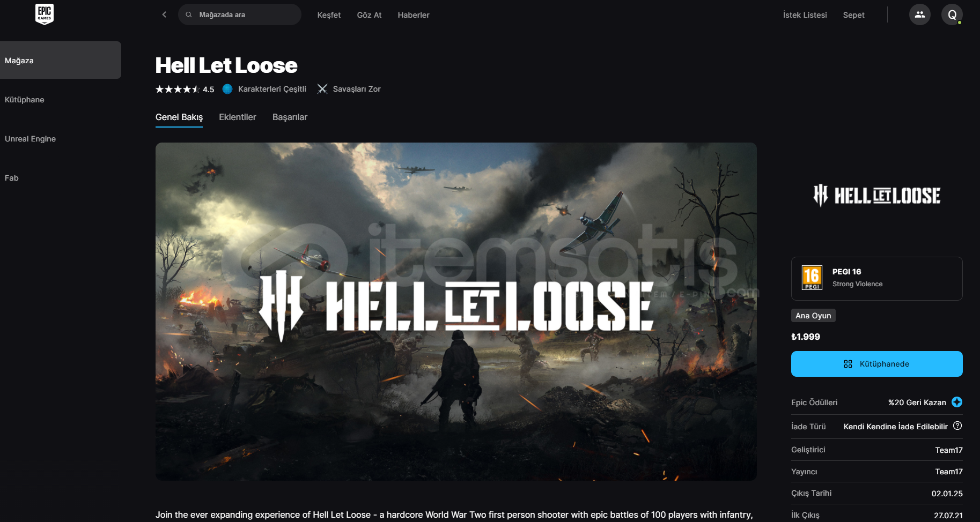
Task: Click the Epic Games logo icon
Action: [45, 14]
